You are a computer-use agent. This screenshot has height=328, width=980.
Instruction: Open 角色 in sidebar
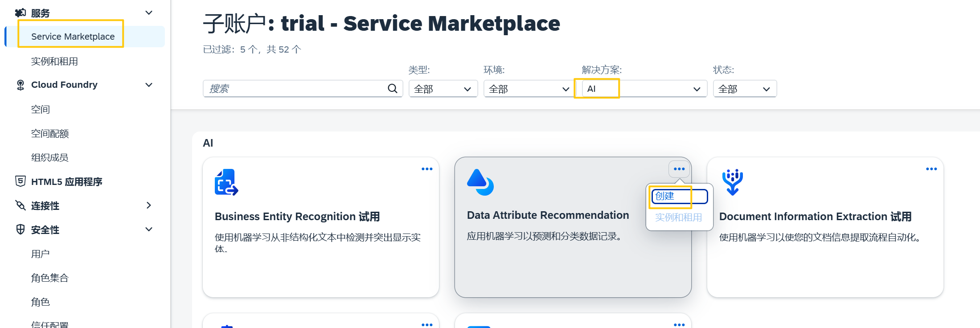click(x=41, y=302)
